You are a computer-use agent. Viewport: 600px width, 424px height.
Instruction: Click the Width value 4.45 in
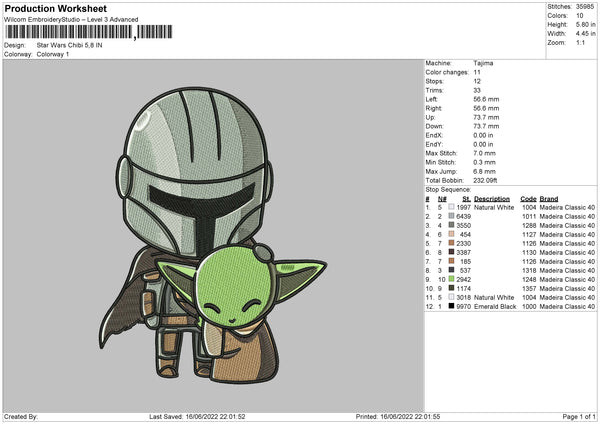585,34
